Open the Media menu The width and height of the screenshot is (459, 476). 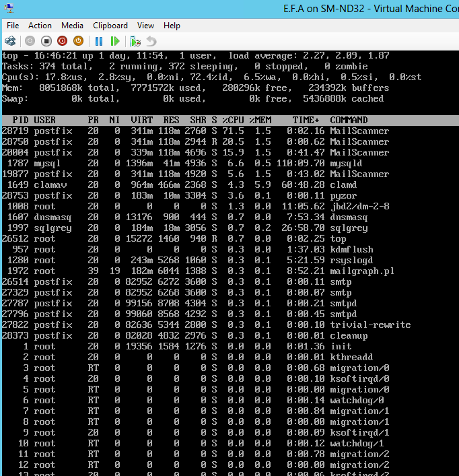coord(72,25)
